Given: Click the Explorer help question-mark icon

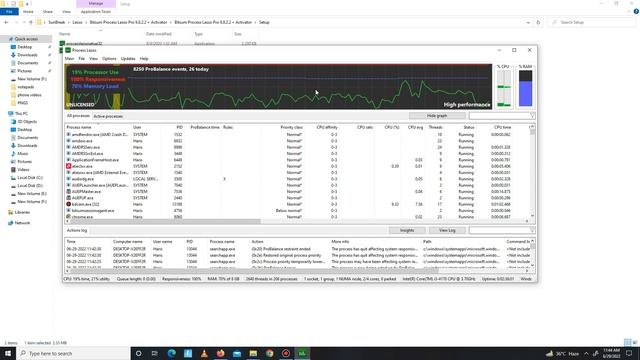Looking at the screenshot, I should pyautogui.click(x=636, y=12).
